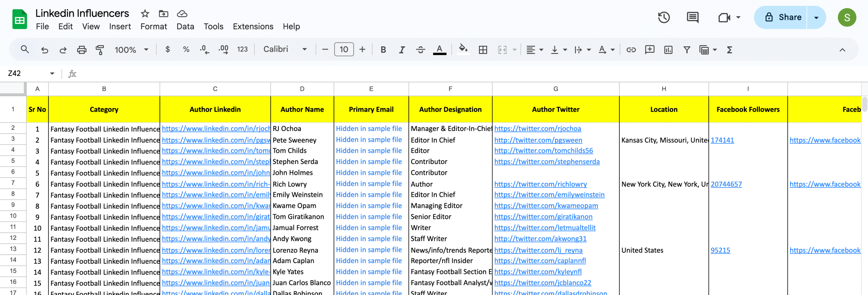Increase font size with plus button
The height and width of the screenshot is (295, 868).
tap(362, 49)
